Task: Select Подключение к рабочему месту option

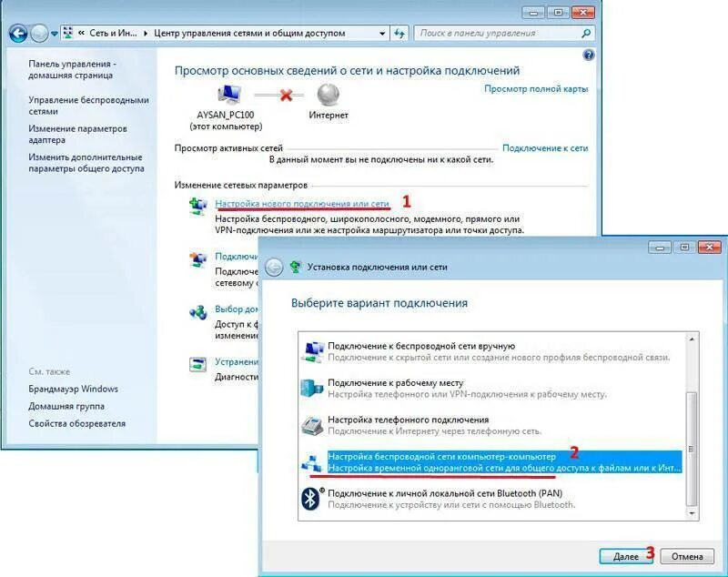Action: pos(491,388)
